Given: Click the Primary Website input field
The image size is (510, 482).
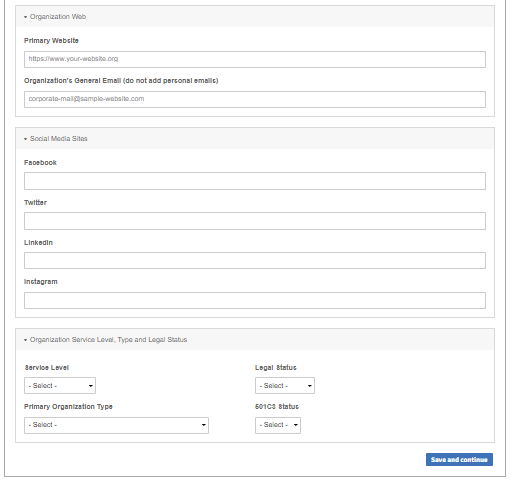Looking at the screenshot, I should [x=255, y=59].
